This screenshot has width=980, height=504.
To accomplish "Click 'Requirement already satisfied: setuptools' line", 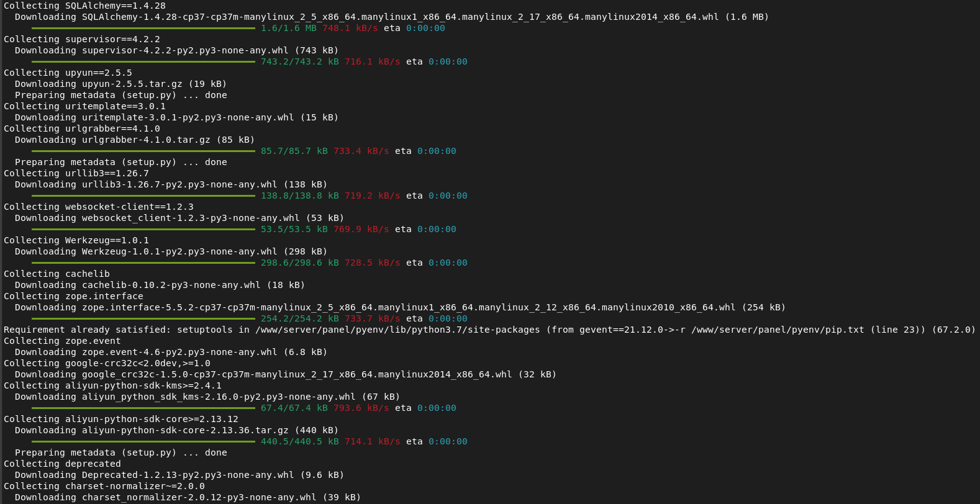I will click(490, 330).
